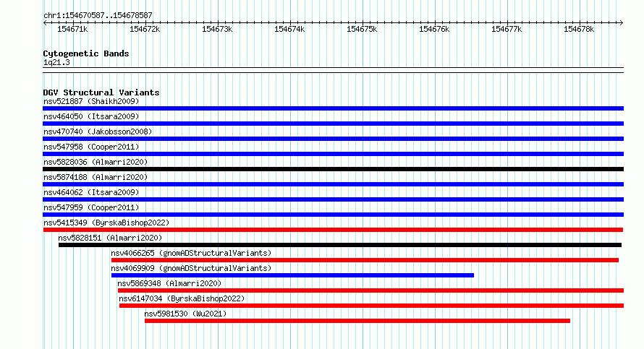Select the blue bar under nsv547959
Viewport: 644px width, 349px height.
(333, 215)
